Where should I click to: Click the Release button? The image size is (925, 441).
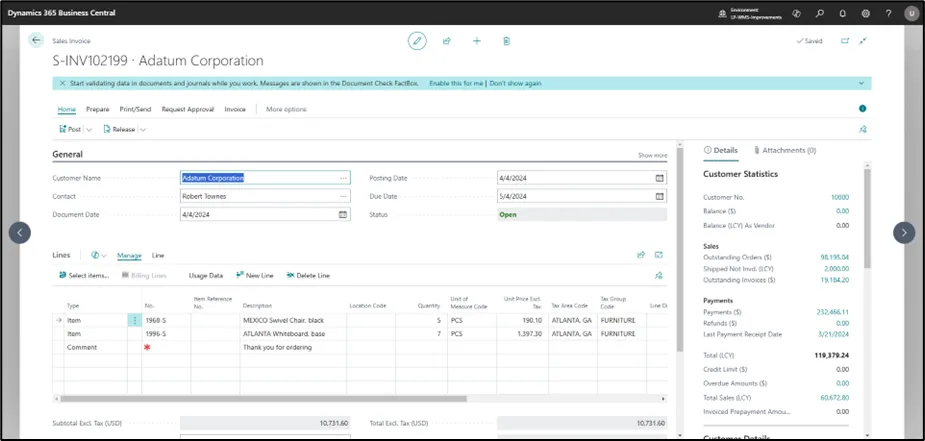(119, 129)
